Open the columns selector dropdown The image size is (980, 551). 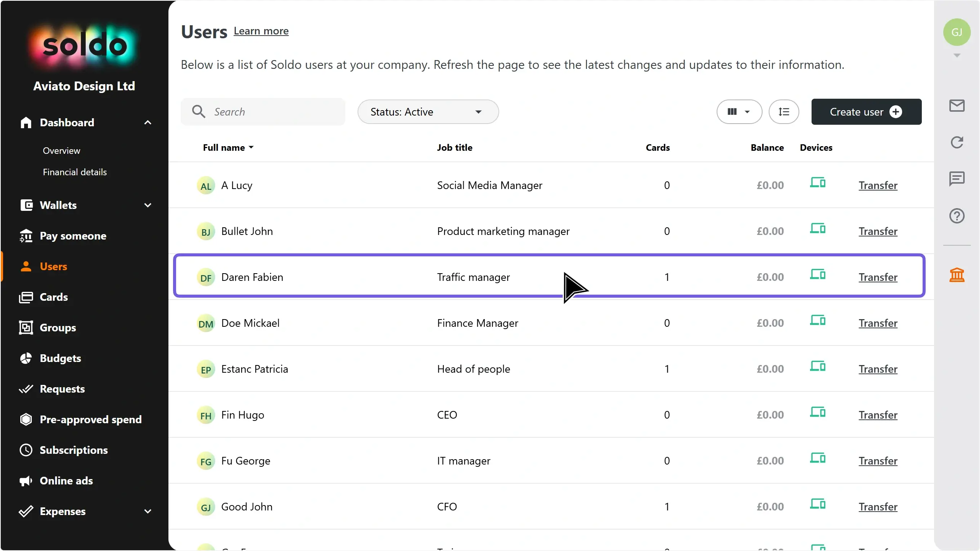739,112
